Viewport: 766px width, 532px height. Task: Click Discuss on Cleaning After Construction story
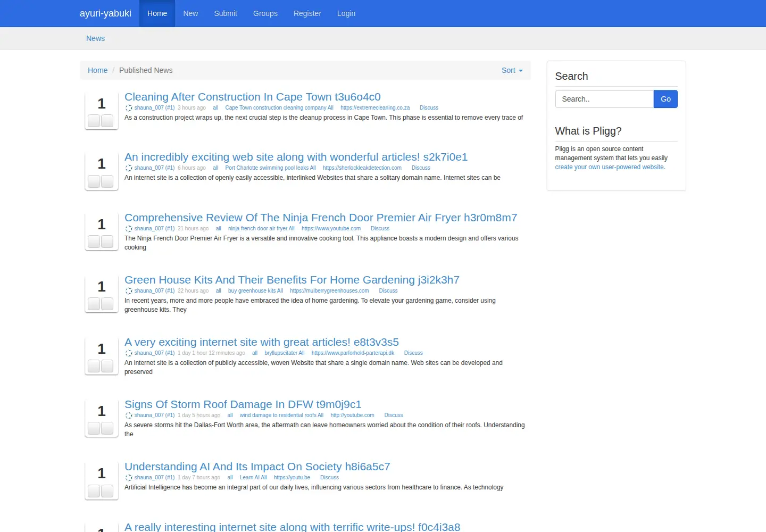click(x=429, y=108)
